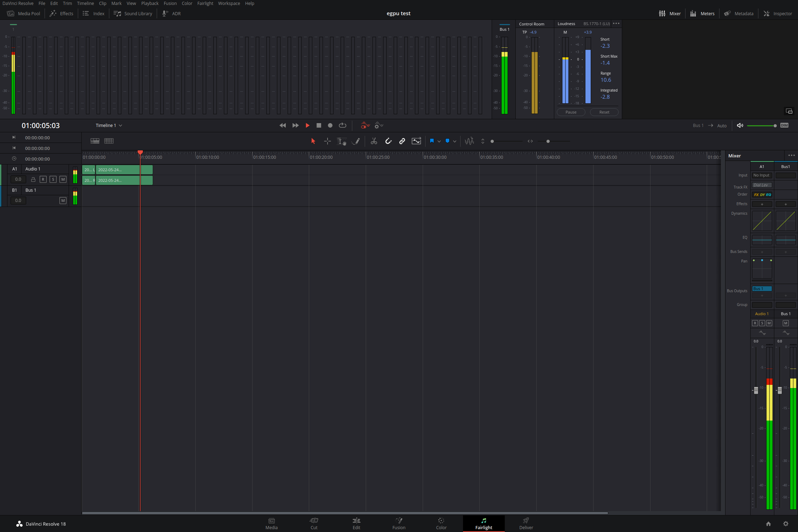Toggle the Meters panel
Image resolution: width=798 pixels, height=532 pixels.
coord(702,13)
